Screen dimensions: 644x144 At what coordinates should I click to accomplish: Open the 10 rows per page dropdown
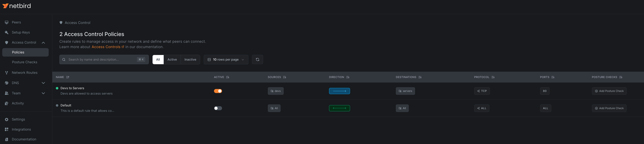[x=226, y=60]
